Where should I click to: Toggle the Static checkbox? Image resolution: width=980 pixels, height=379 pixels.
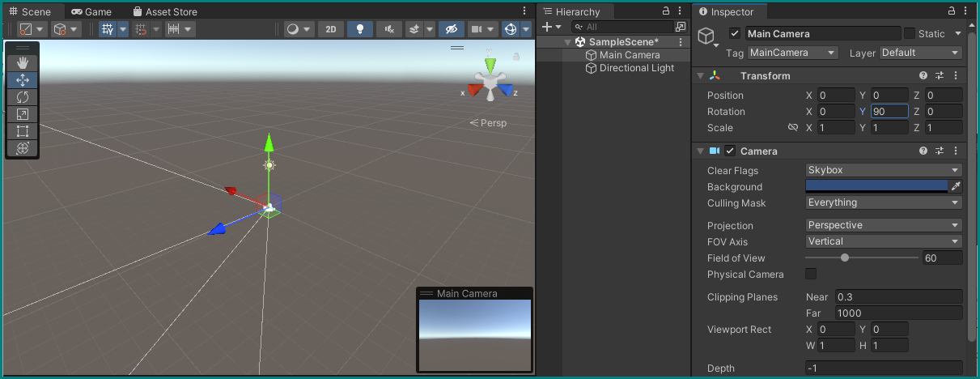click(x=910, y=34)
